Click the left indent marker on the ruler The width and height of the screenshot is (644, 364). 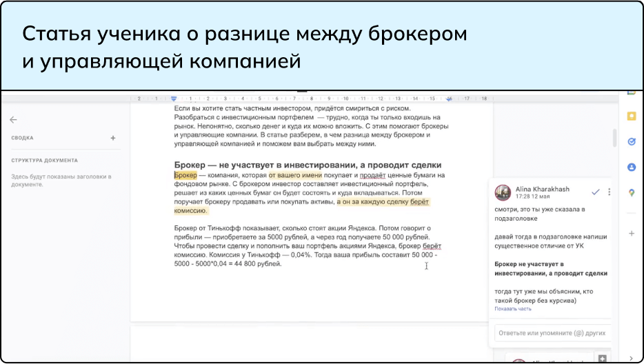click(x=174, y=99)
